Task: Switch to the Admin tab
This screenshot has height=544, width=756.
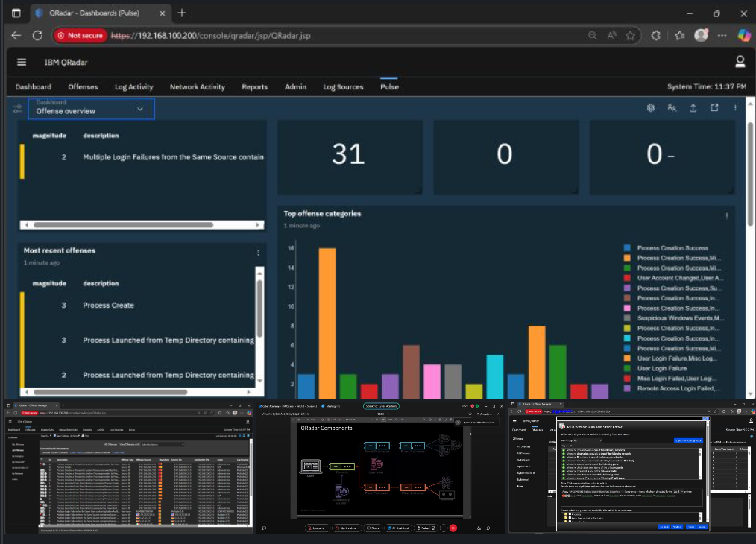Action: click(x=295, y=86)
